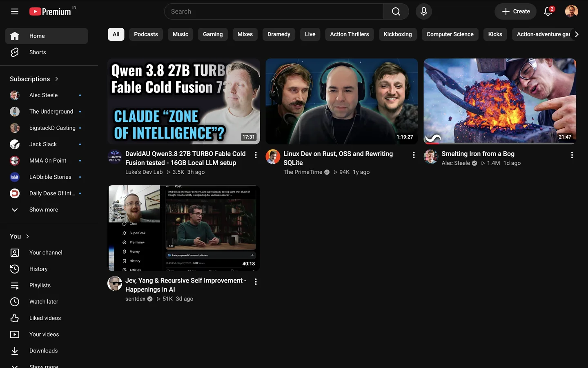Click the Playlists icon
The image size is (588, 368).
[15, 285]
